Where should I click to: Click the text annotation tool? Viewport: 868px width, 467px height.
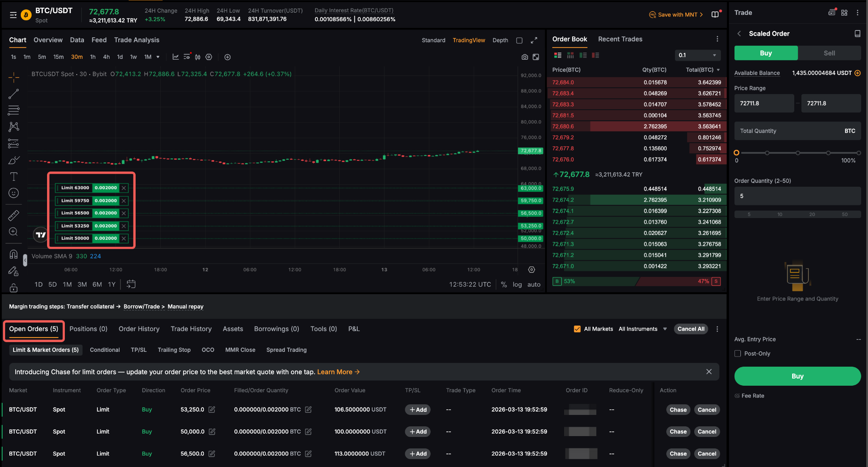click(14, 177)
